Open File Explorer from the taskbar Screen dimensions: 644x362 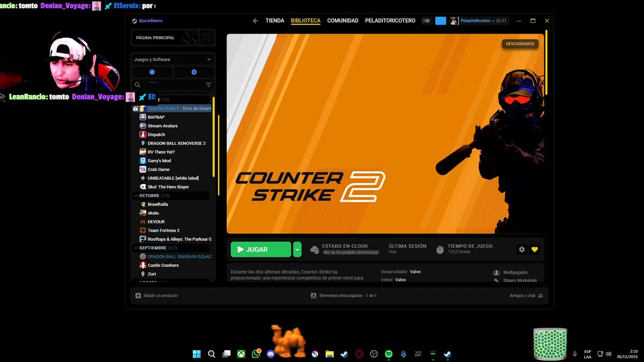[330, 354]
